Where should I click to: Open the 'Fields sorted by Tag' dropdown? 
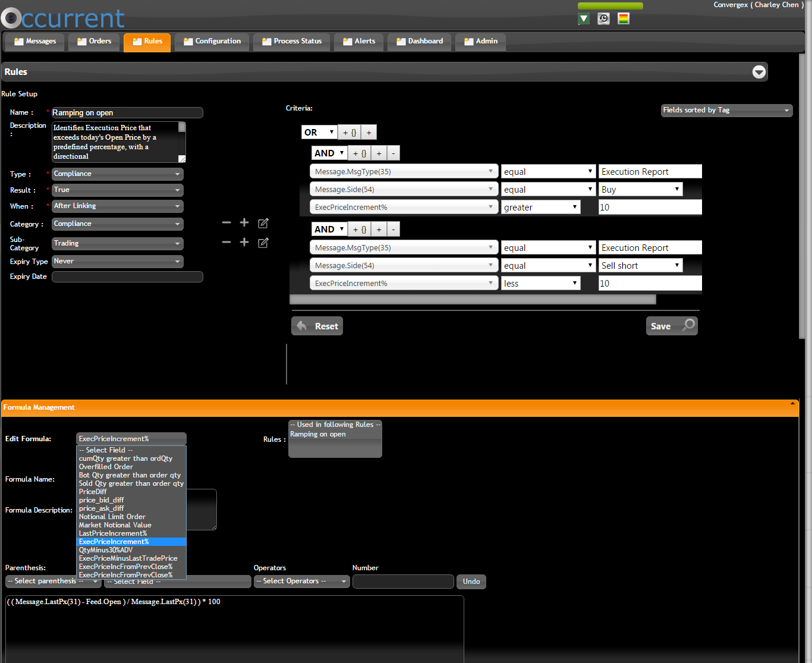[x=726, y=110]
